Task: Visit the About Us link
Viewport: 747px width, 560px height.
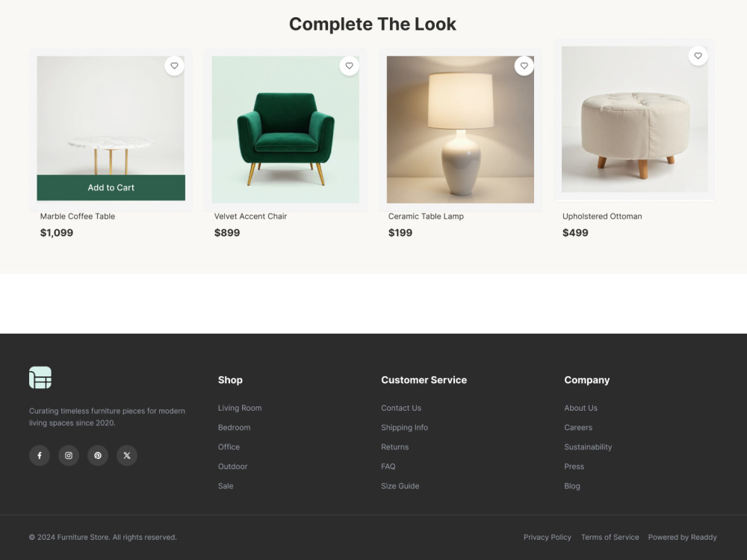Action: pos(580,408)
